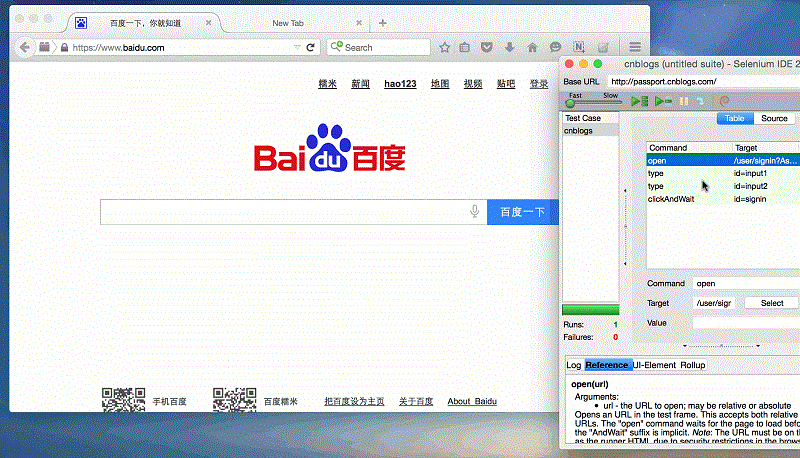Click the 关于百度 link
The image size is (800, 458).
(416, 401)
